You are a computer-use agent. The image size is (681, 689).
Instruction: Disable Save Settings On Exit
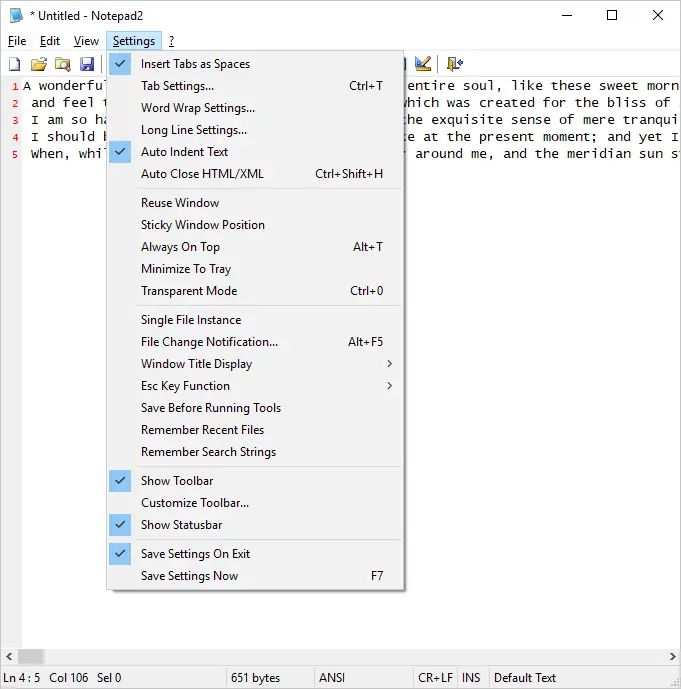[x=255, y=554]
